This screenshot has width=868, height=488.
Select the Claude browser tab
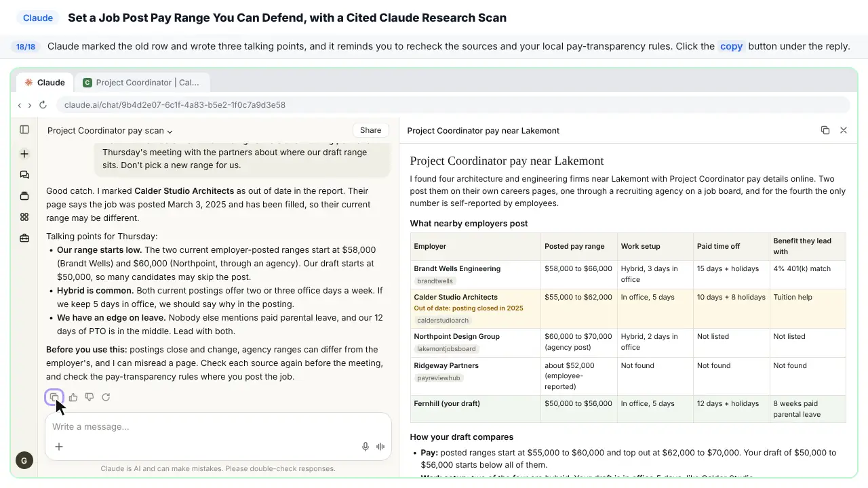[x=45, y=83]
